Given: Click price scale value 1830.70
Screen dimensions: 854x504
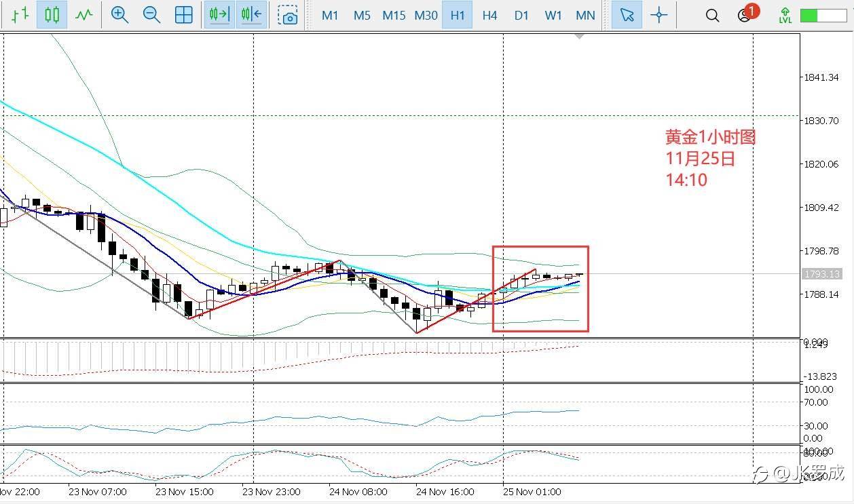Looking at the screenshot, I should click(821, 121).
